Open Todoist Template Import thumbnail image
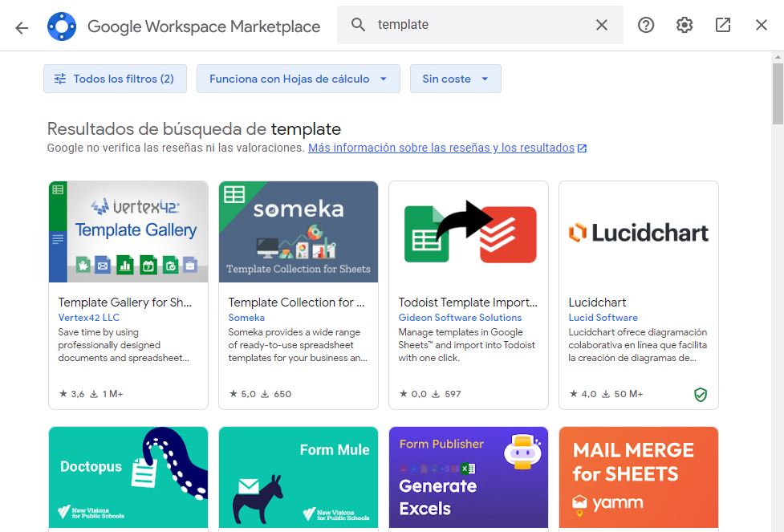The image size is (784, 532). (469, 232)
